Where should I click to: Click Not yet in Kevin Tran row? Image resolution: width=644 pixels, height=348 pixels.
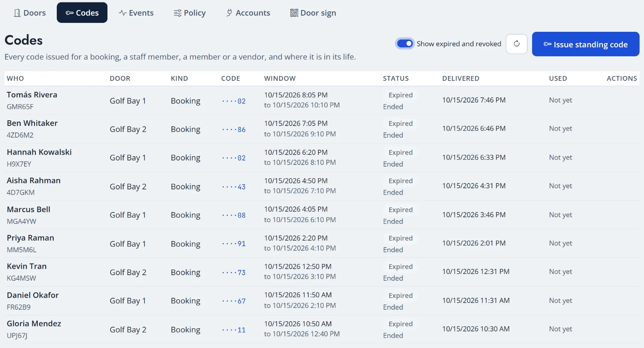coord(560,272)
